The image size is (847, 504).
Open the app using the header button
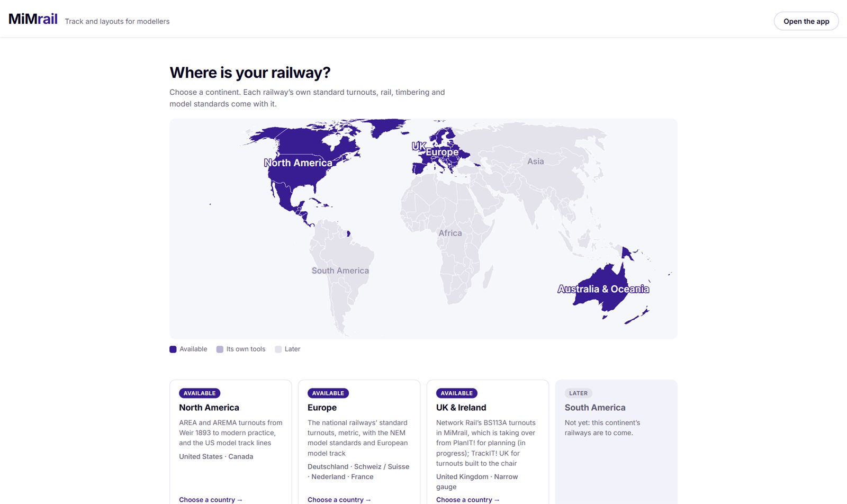tap(806, 21)
